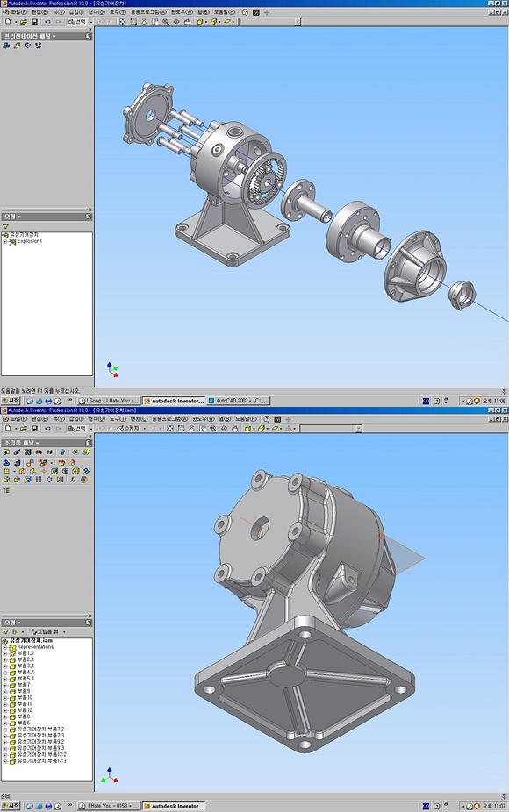Image resolution: width=509 pixels, height=812 pixels.
Task: Expand Representations node in lower browser tree
Action: pyautogui.click(x=4, y=647)
